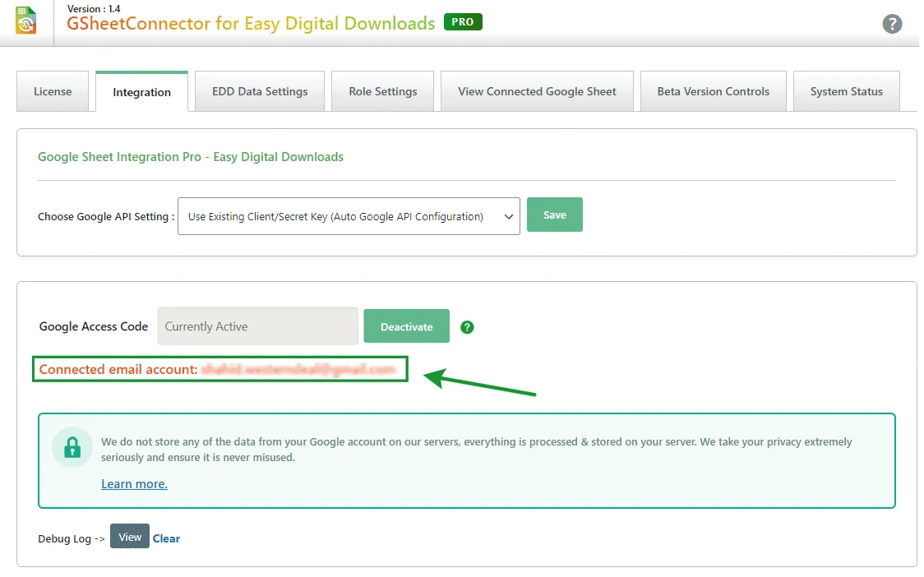
Task: Click the Google Access Code field
Action: [257, 326]
